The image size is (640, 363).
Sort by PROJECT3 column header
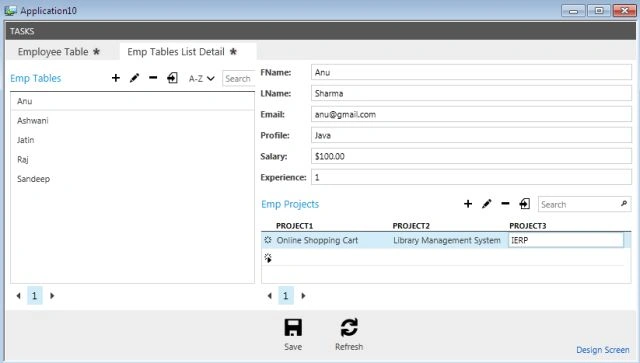tap(528, 226)
